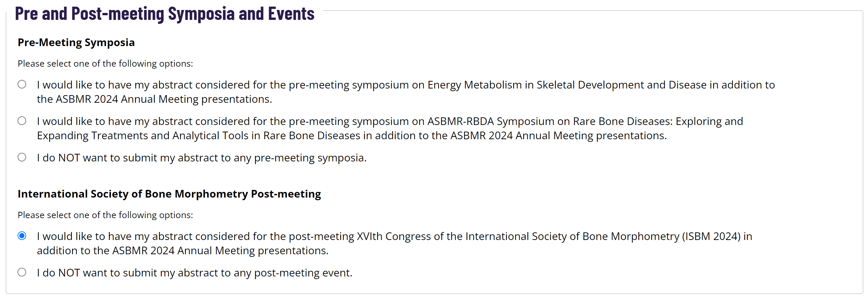This screenshot has width=868, height=297.
Task: Click the first 'Please select one of the following options' text
Action: coord(106,63)
